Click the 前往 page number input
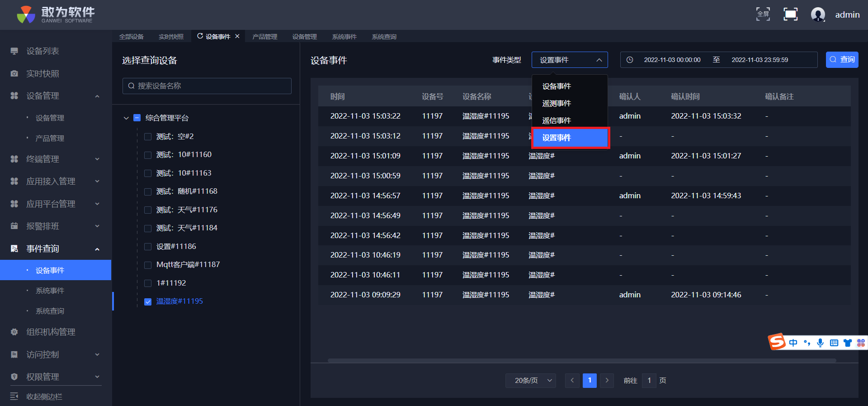 click(x=649, y=381)
